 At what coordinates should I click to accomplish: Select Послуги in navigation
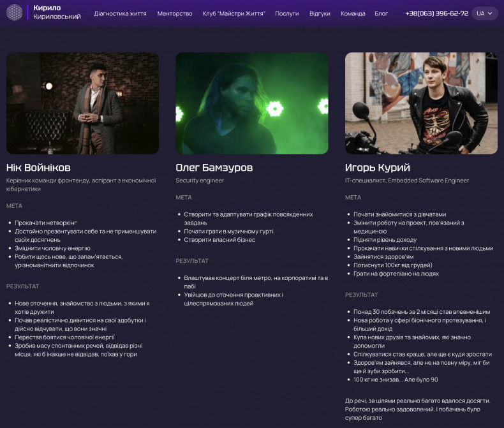click(x=286, y=13)
